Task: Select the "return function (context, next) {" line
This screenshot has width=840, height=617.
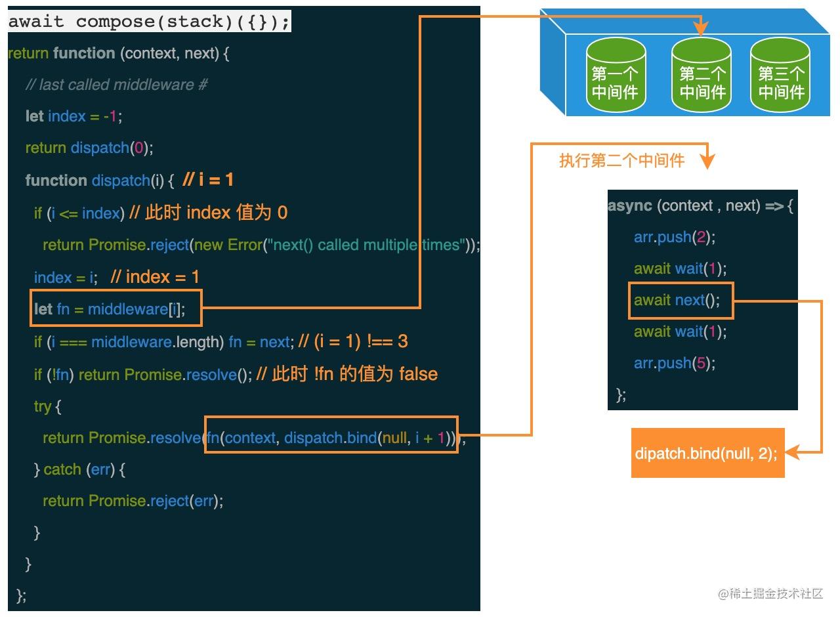Action: [x=118, y=53]
